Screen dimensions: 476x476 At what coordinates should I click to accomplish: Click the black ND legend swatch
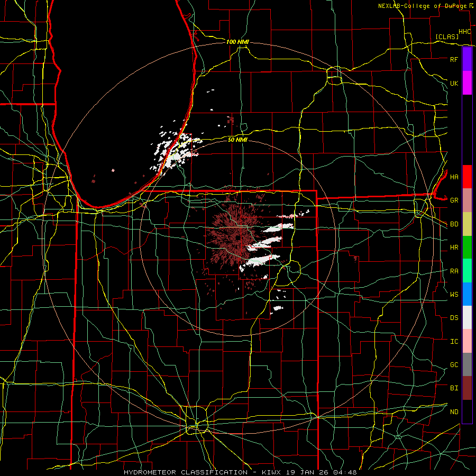tap(467, 411)
